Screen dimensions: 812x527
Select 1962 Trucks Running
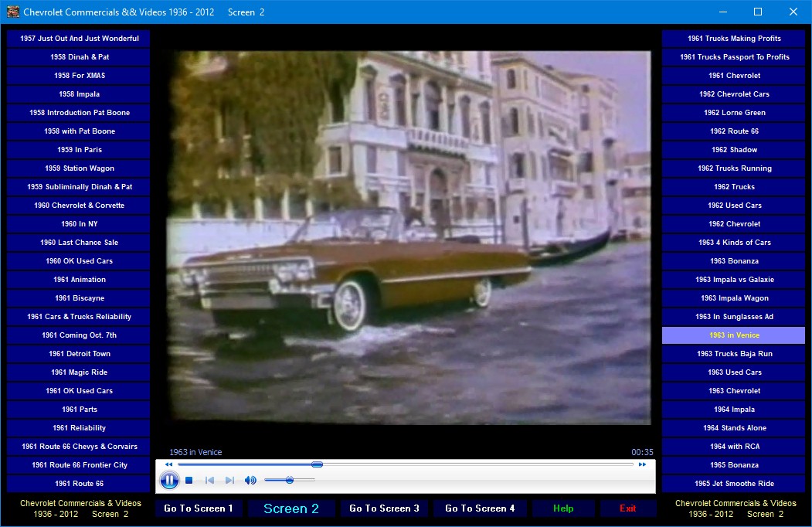coord(734,168)
